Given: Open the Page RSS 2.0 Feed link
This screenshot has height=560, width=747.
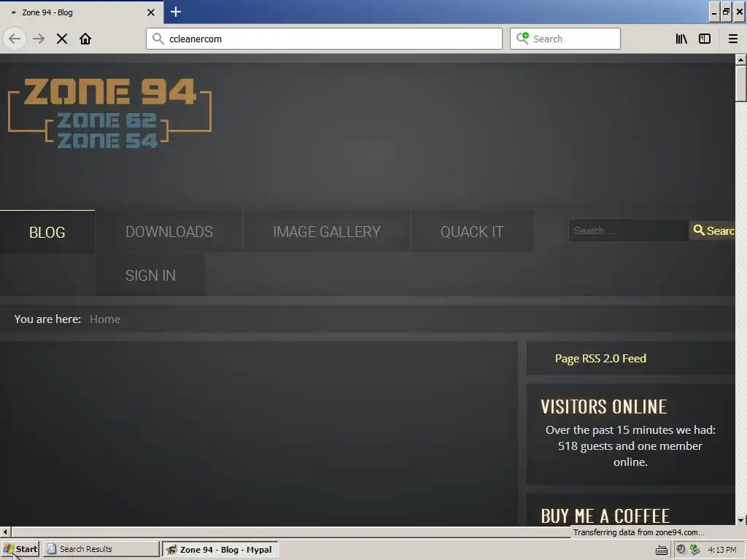Looking at the screenshot, I should point(600,359).
